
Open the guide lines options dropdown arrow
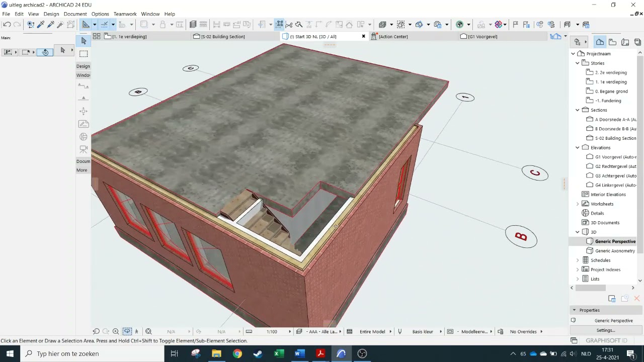[x=94, y=24]
